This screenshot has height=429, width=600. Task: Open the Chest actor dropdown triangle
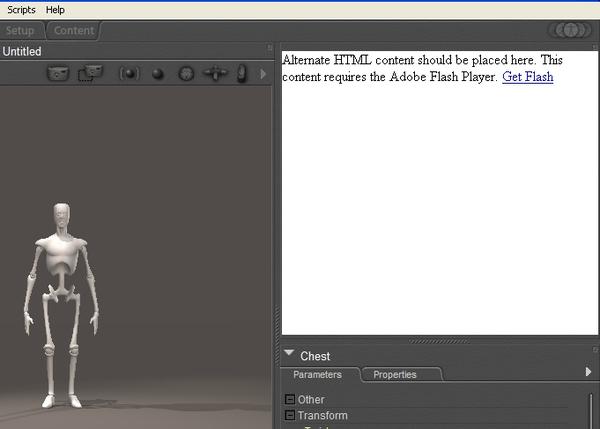pyautogui.click(x=289, y=352)
